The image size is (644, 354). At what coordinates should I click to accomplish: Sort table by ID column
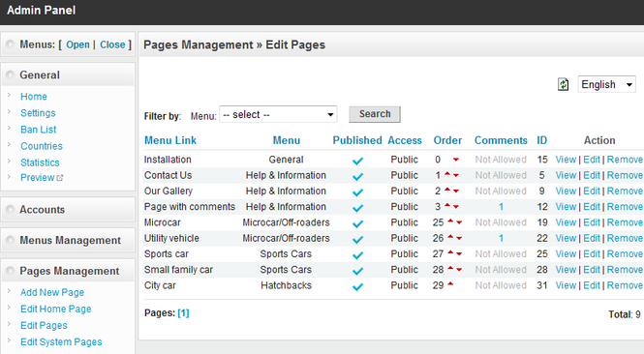pyautogui.click(x=542, y=140)
